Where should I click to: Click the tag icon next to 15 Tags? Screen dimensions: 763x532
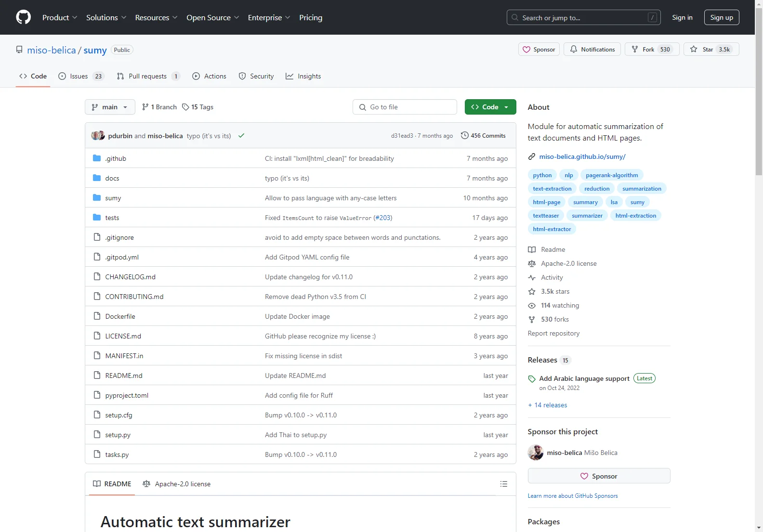[x=185, y=107]
